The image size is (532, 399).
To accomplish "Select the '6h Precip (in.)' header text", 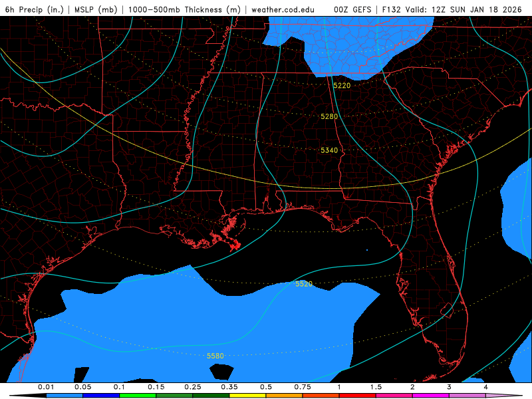I will (35, 9).
